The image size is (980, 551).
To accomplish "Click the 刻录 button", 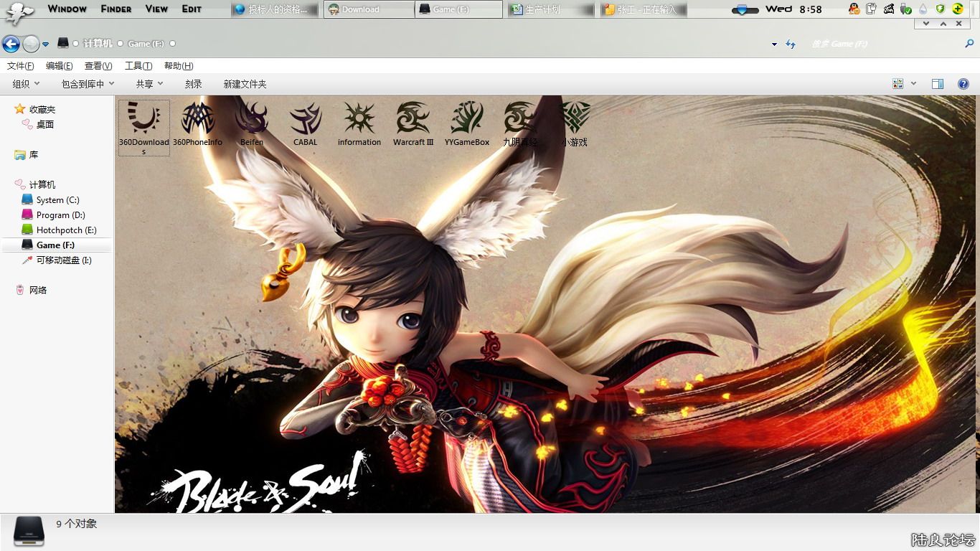I will coord(193,84).
